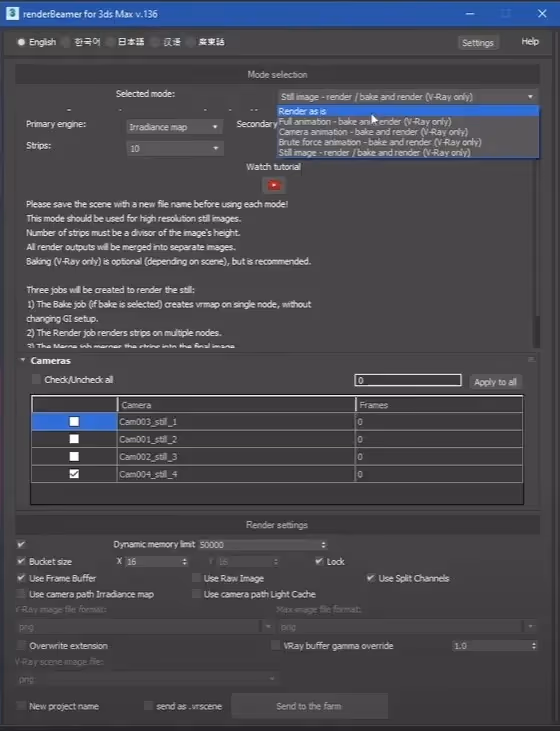Select the Cam001_still_2 camera name
Viewport: 560px width, 731px height.
click(148, 439)
